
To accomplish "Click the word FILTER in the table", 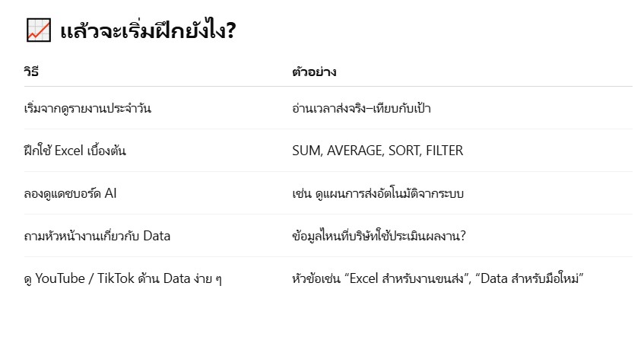I will 444,151.
